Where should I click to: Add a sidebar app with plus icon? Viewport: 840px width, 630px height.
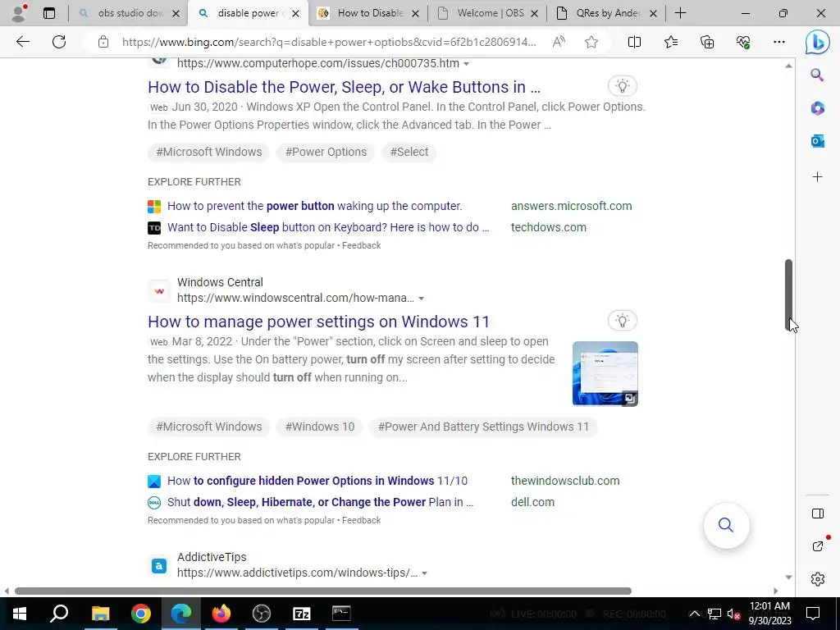818,177
